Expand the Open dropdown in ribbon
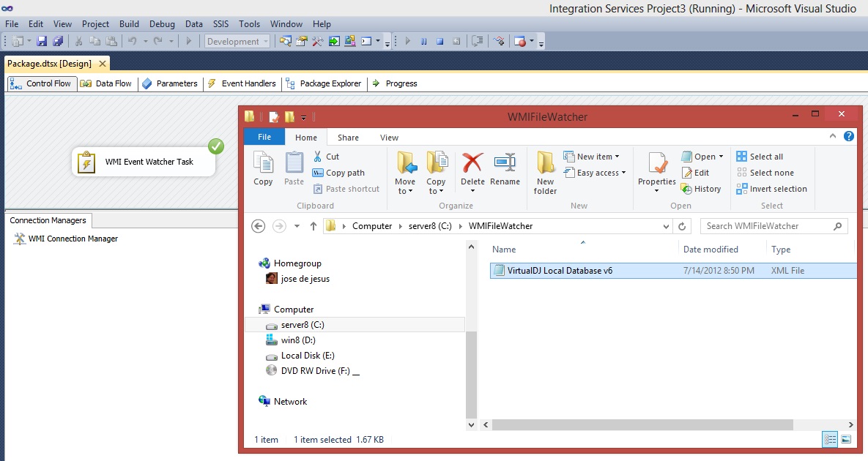The image size is (868, 461). point(721,157)
